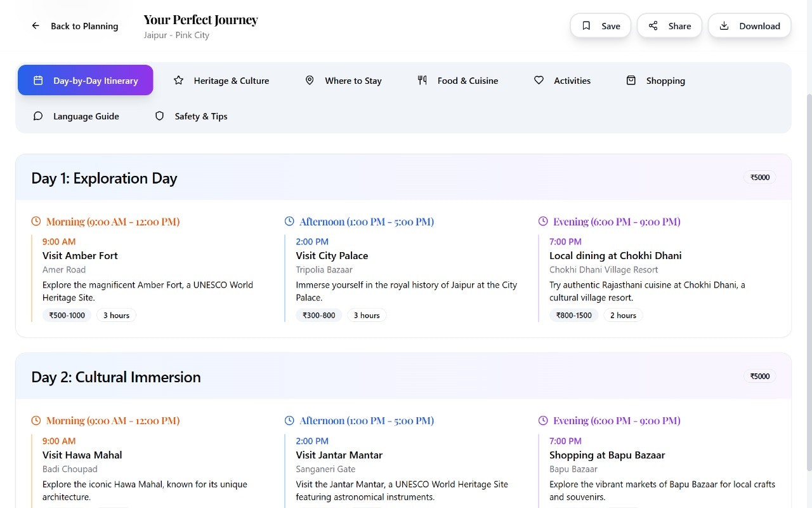
Task: Click the Tripolia Bazaar location text
Action: click(x=324, y=269)
